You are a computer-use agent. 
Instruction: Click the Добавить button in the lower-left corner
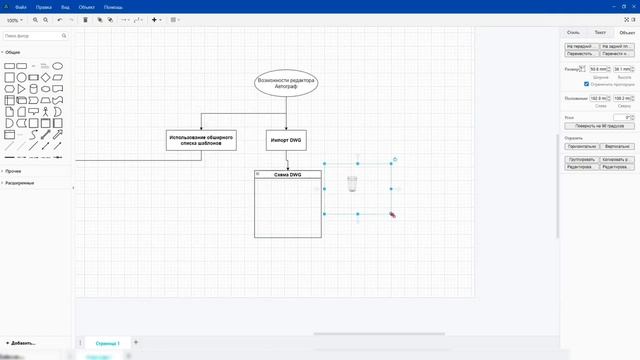(21, 343)
